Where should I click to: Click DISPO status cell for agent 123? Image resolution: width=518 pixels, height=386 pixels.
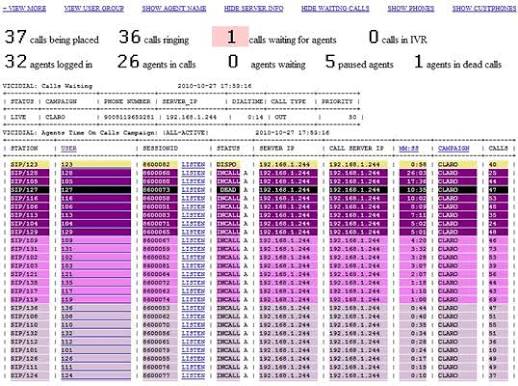227,164
